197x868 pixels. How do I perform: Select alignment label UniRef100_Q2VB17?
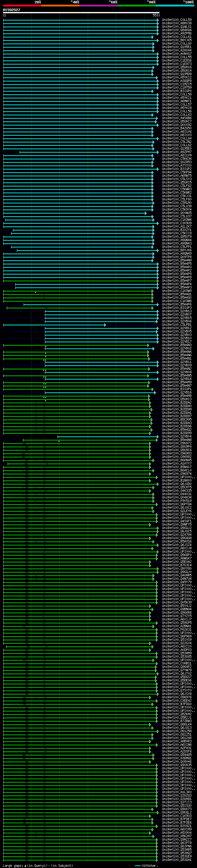click(176, 342)
